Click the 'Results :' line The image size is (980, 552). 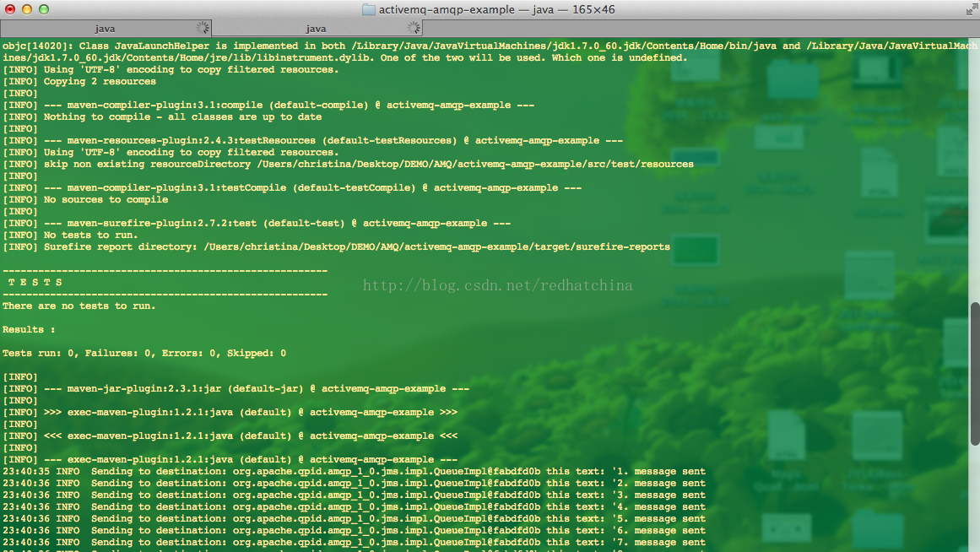29,329
